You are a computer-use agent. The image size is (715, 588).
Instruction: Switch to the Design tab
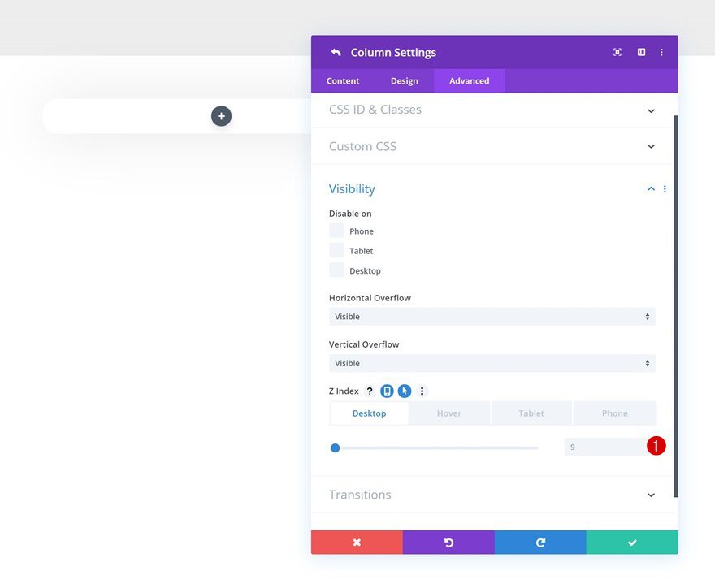(404, 80)
